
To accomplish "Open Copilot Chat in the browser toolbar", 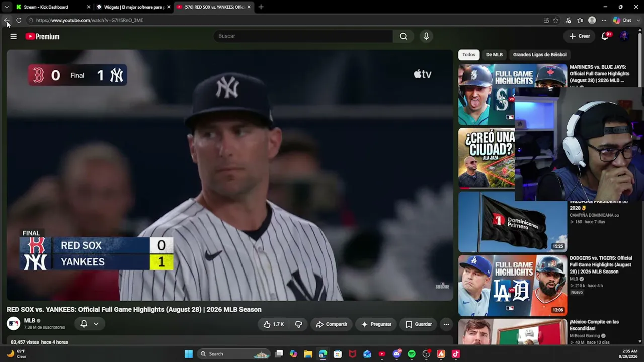I will point(622,20).
